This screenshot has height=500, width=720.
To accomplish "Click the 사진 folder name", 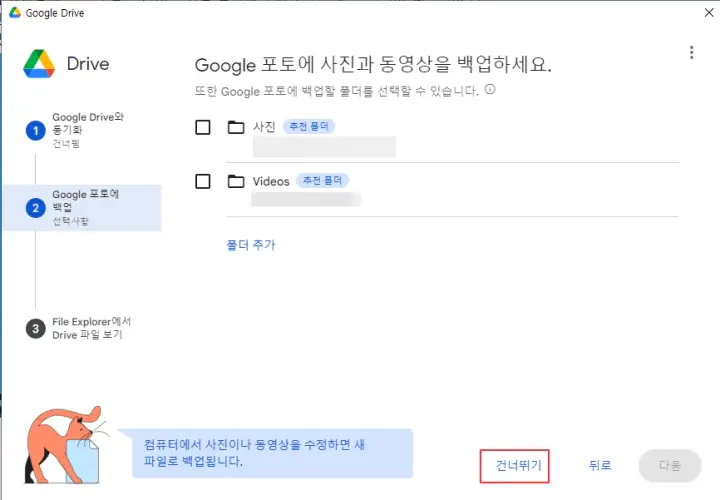I will 264,127.
